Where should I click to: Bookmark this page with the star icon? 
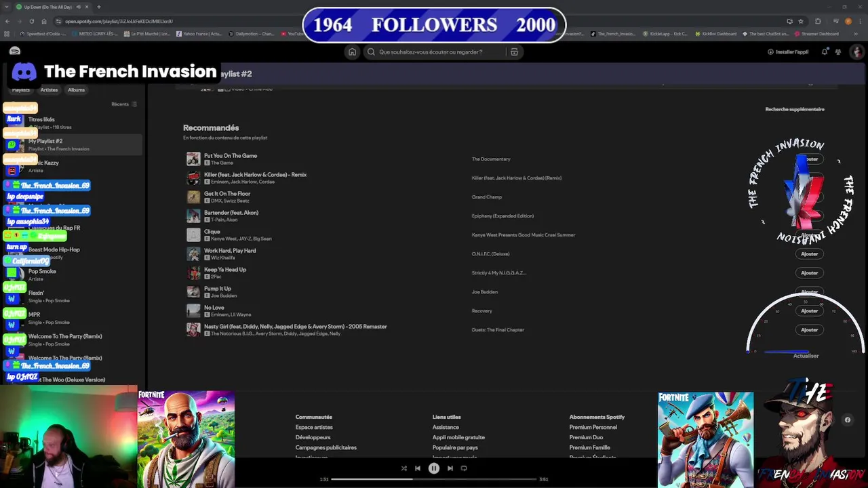tap(800, 21)
